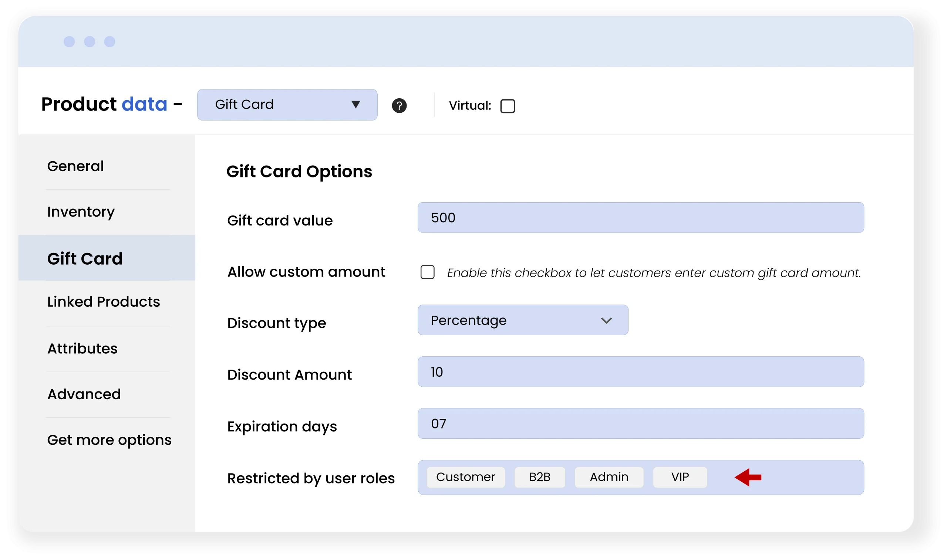Select the Customer role tag

click(x=465, y=477)
